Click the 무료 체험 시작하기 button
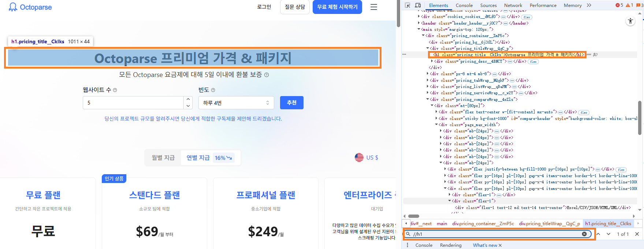Screen dimensions: 644x249 [337, 7]
